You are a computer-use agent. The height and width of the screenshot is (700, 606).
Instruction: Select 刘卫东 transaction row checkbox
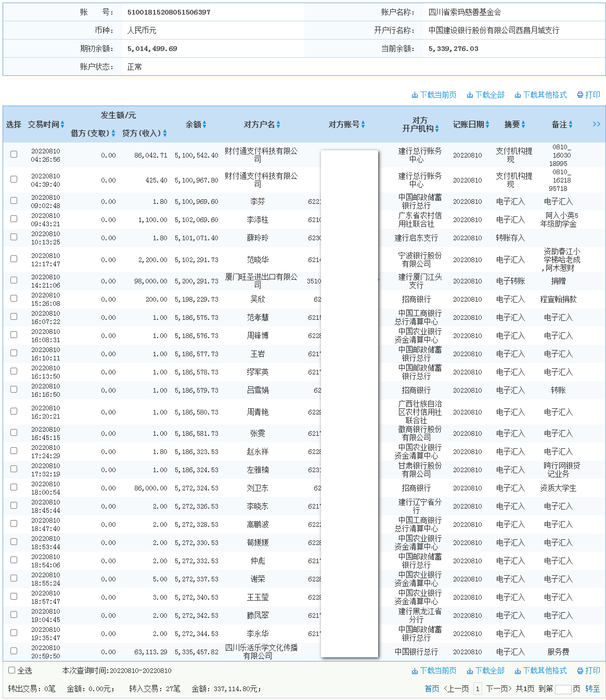click(x=14, y=487)
